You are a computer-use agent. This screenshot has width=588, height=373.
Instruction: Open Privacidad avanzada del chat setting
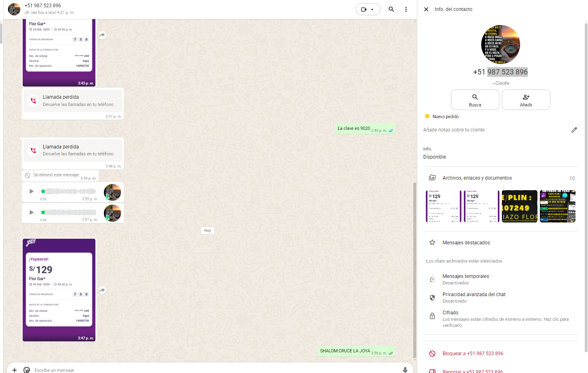tap(474, 297)
